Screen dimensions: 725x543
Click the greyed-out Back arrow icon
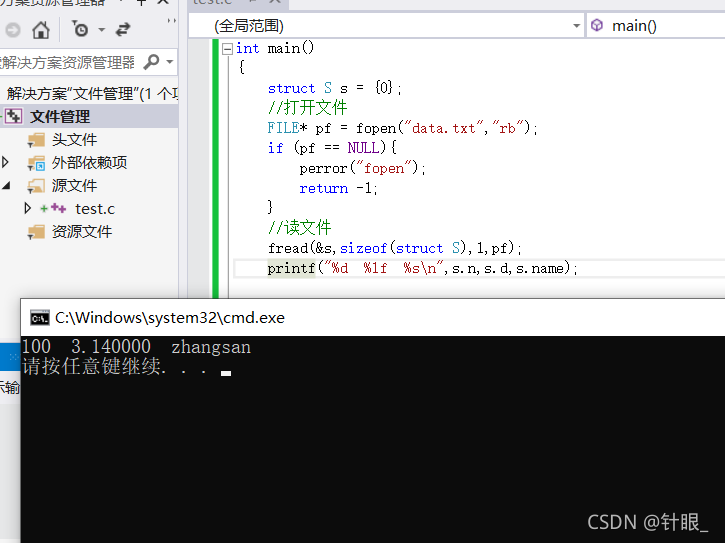[x=13, y=30]
